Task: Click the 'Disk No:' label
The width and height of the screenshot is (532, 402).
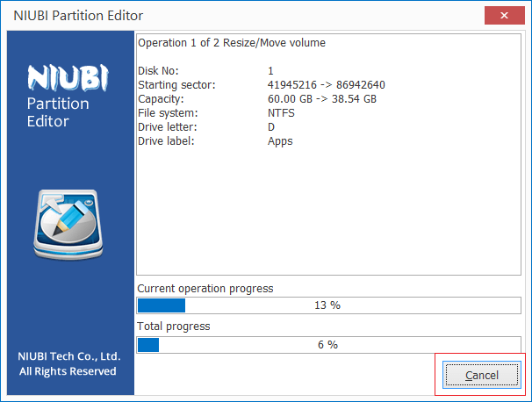Action: tap(158, 70)
